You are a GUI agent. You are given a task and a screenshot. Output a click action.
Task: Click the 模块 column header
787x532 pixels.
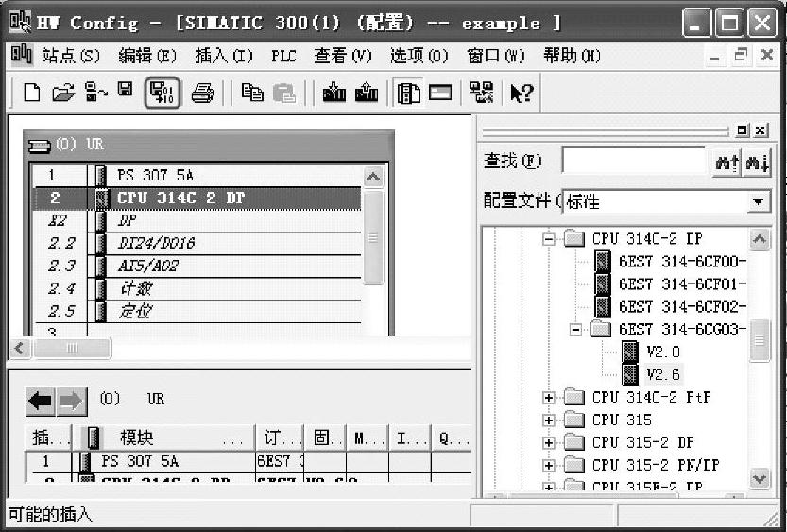point(163,438)
